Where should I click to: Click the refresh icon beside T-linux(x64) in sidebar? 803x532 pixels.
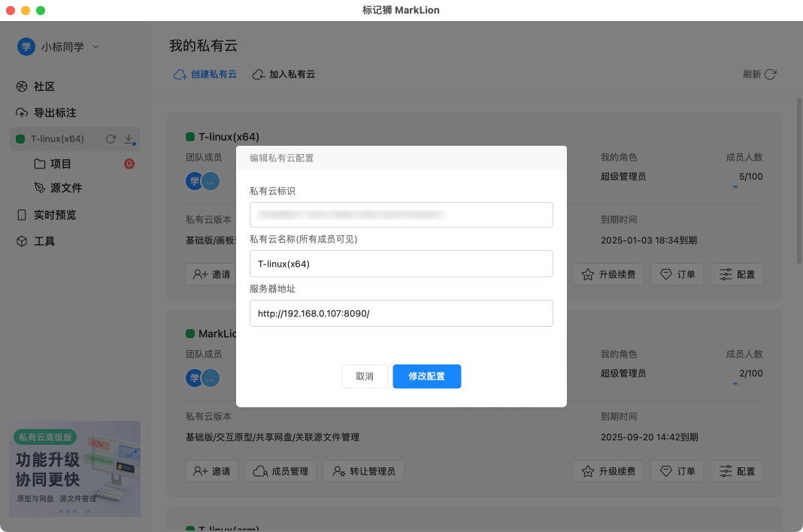(111, 138)
